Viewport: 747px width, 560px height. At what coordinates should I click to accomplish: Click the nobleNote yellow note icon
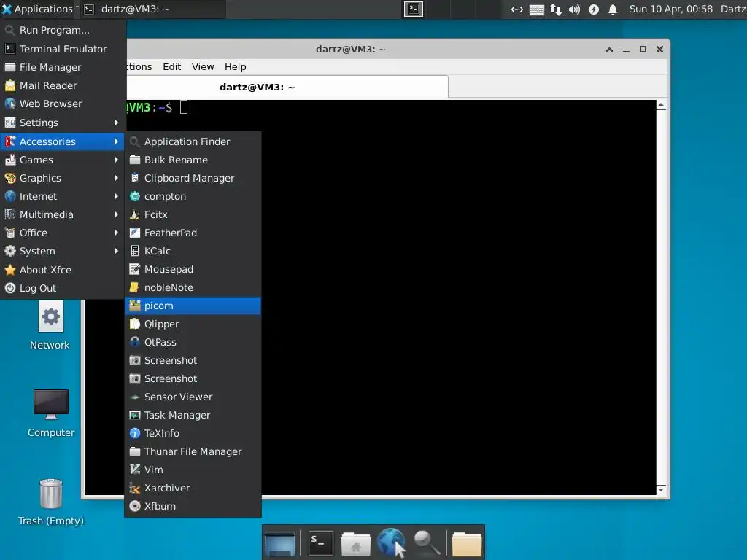(135, 287)
